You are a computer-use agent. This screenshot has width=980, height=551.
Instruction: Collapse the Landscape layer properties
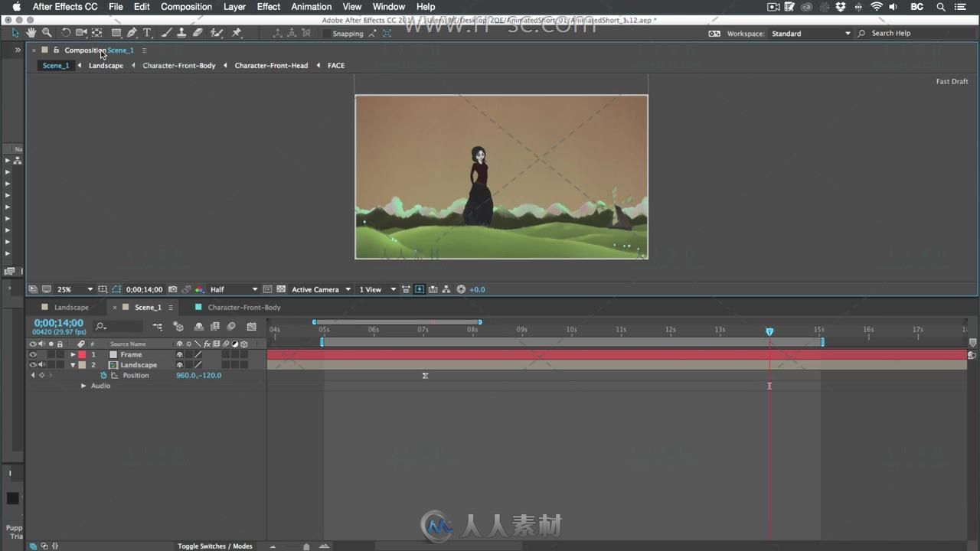coord(73,365)
